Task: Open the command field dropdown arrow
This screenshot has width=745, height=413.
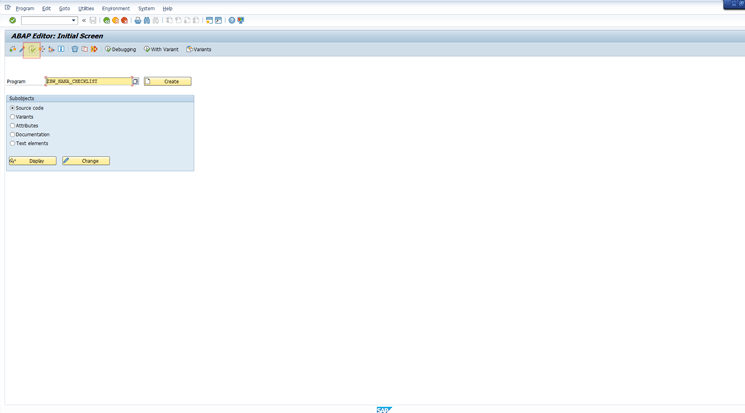Action: click(x=74, y=20)
